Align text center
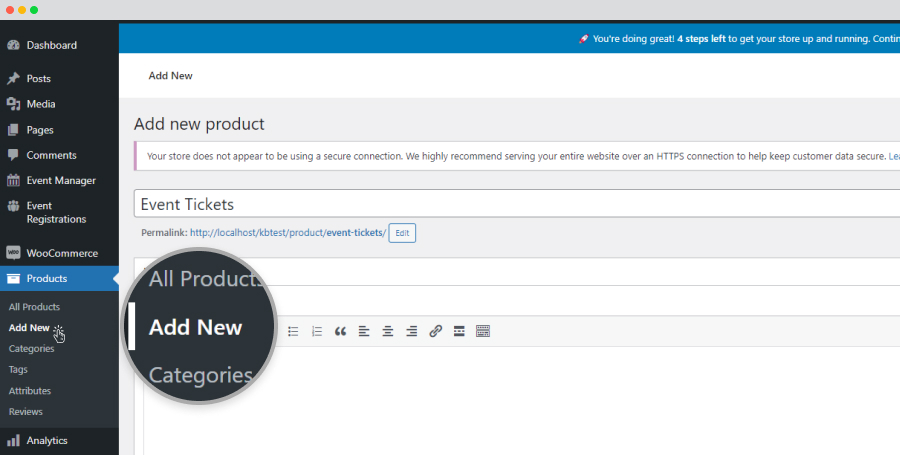The height and width of the screenshot is (455, 900). tap(388, 331)
